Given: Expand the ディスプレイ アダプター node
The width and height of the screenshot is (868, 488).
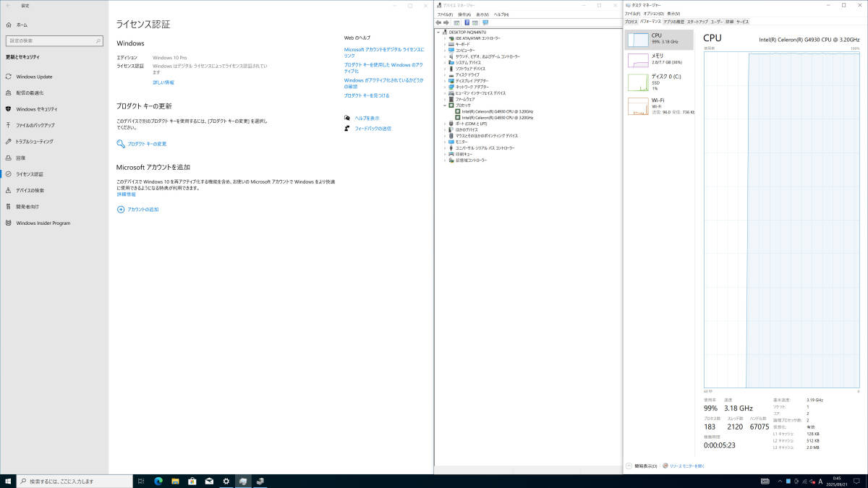Looking at the screenshot, I should pyautogui.click(x=445, y=81).
